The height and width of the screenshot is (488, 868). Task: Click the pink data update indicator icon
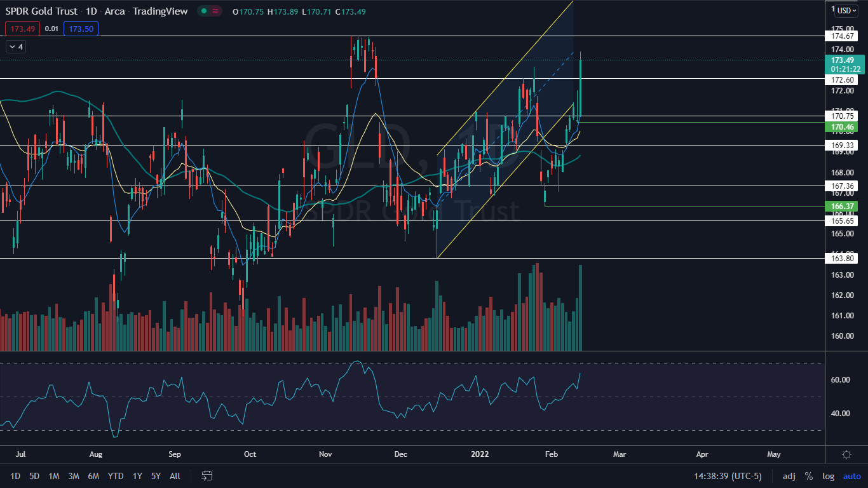[216, 11]
